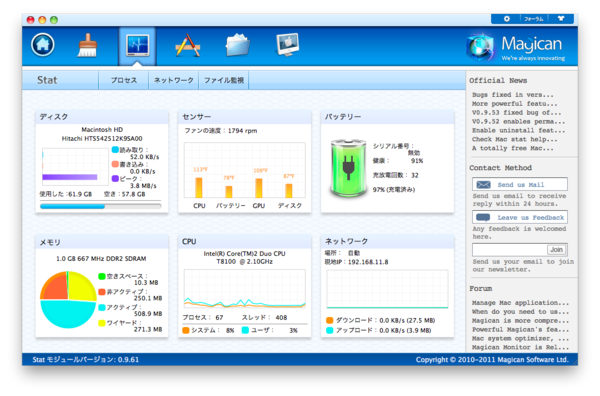This screenshot has width=600, height=396.
Task: Click the feedback speech bubble icon
Action: 483,218
